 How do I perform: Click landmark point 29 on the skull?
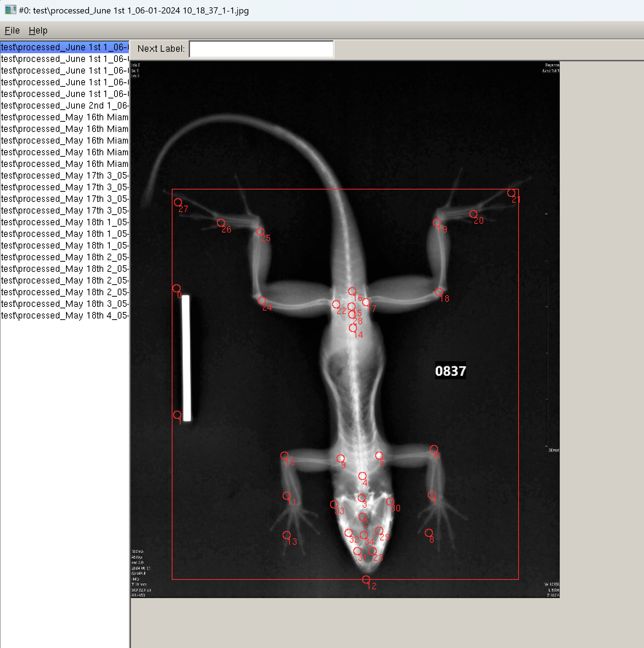point(379,531)
